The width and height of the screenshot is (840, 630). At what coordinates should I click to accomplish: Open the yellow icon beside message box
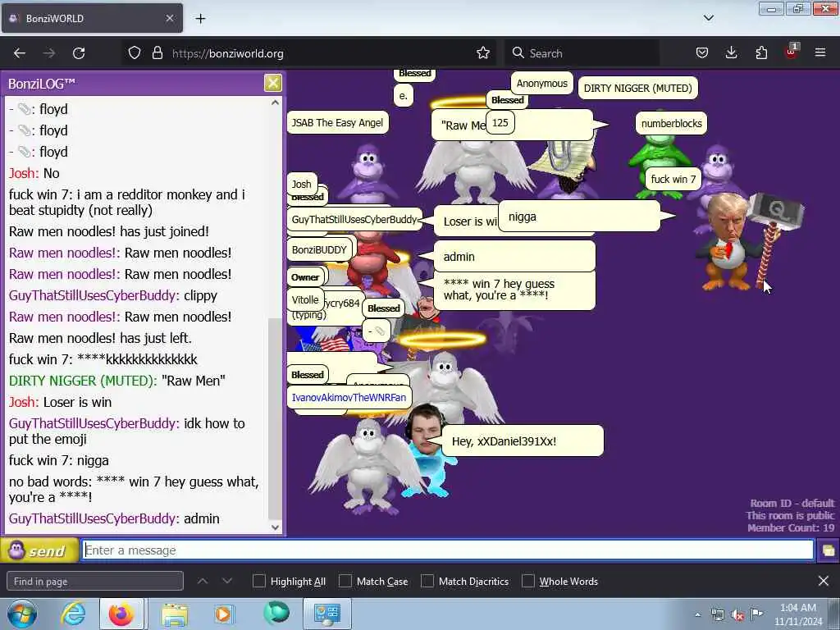tap(829, 550)
